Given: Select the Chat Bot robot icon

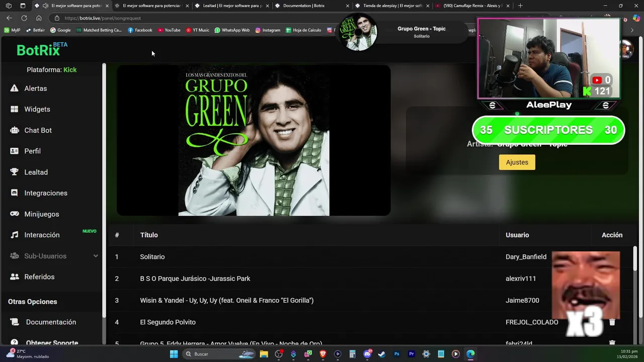Looking at the screenshot, I should click(14, 130).
